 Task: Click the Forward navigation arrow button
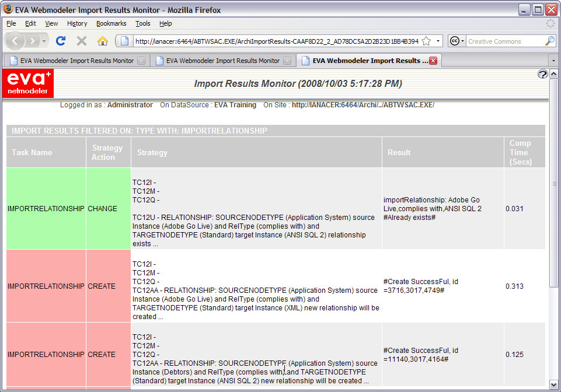[32, 41]
